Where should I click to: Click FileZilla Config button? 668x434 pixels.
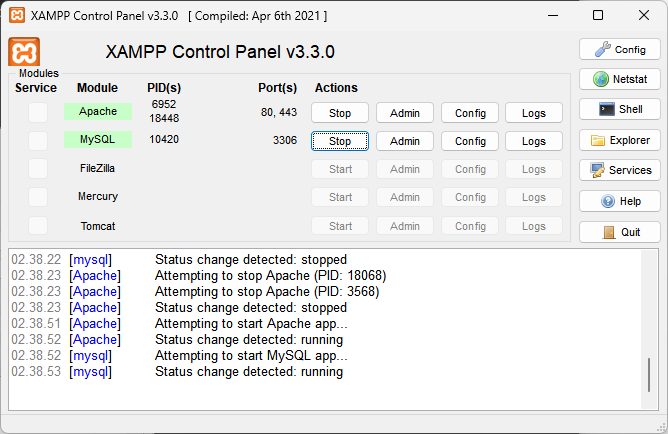(x=470, y=169)
